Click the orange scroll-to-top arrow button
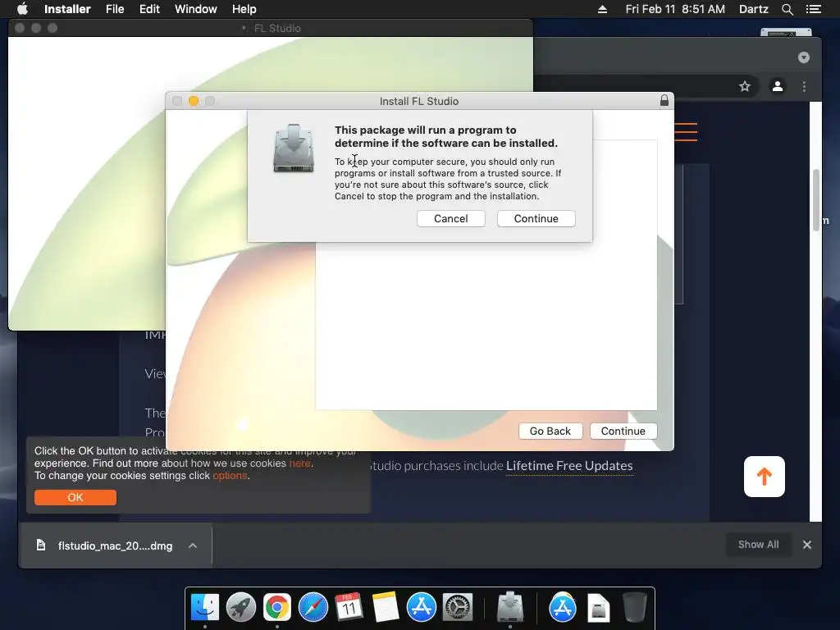Screen dimensions: 840x630 pos(765,477)
